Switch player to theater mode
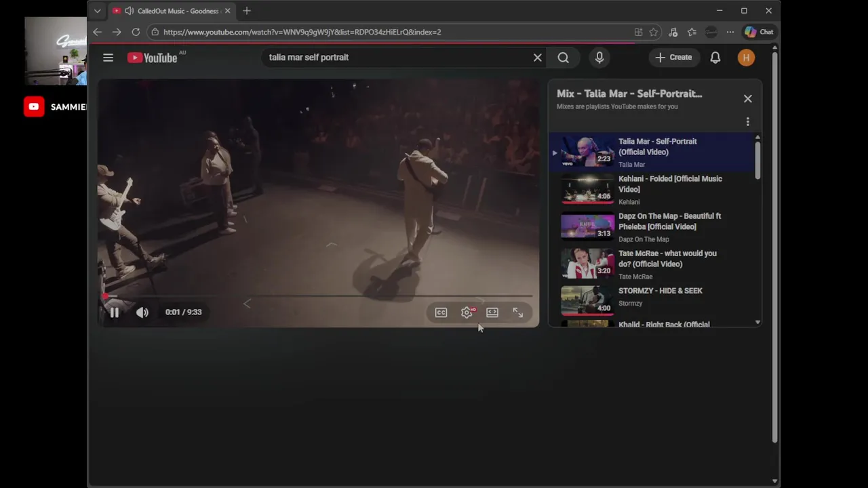 (x=492, y=312)
